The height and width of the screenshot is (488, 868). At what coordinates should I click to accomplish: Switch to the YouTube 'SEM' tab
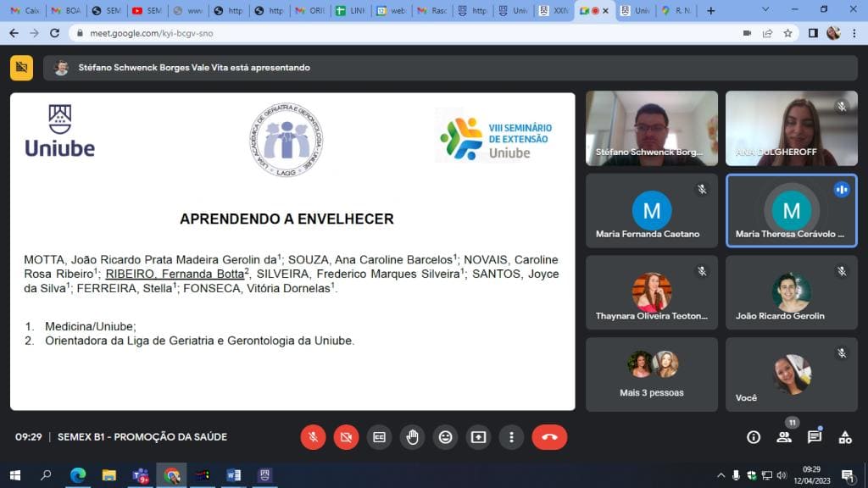[x=147, y=10]
